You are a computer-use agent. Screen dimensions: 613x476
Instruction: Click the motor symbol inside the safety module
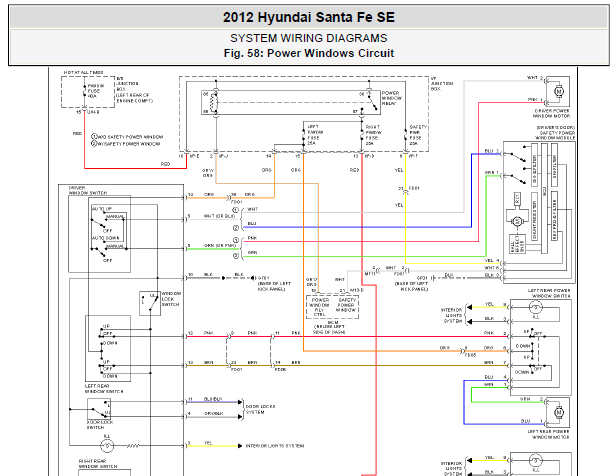517,222
